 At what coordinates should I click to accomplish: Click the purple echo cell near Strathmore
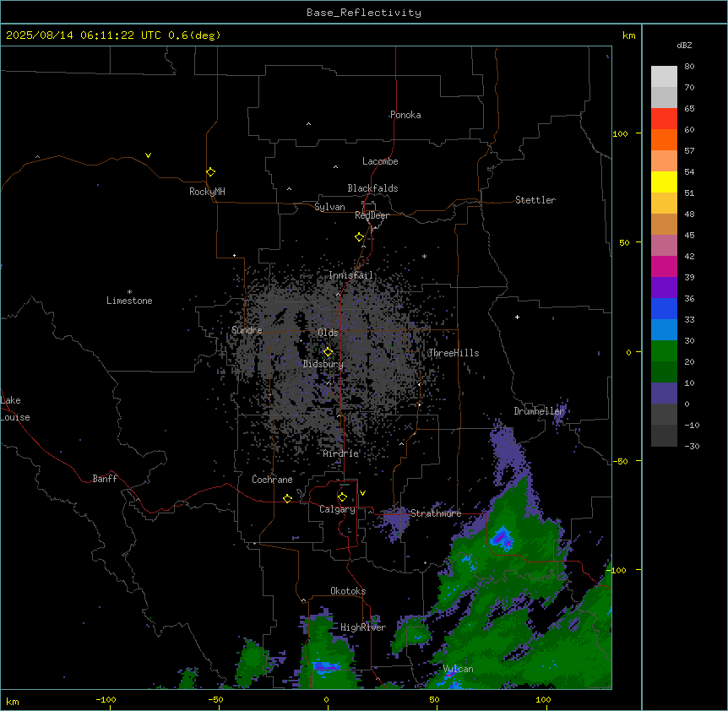tap(395, 523)
